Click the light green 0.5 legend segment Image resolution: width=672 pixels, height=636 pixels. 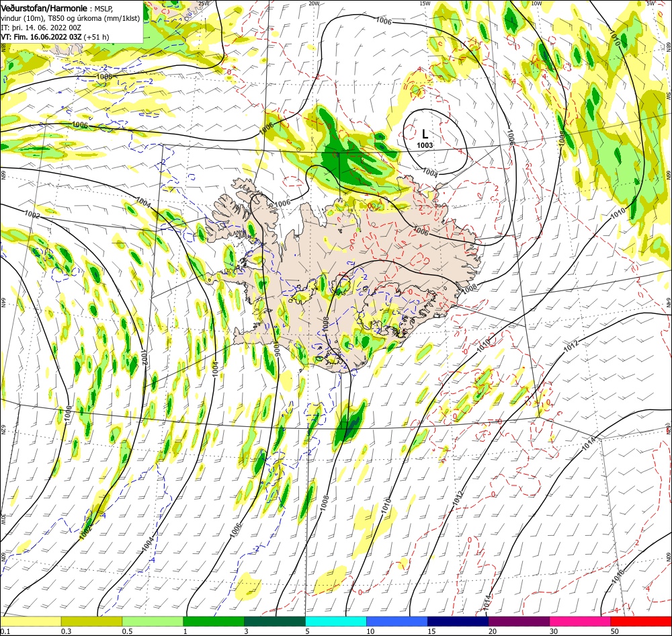(x=153, y=621)
